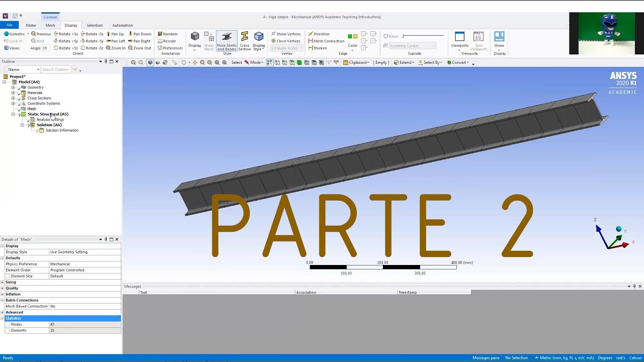Select the Mesh item in the Outline
The width and height of the screenshot is (644, 362).
coord(32,109)
